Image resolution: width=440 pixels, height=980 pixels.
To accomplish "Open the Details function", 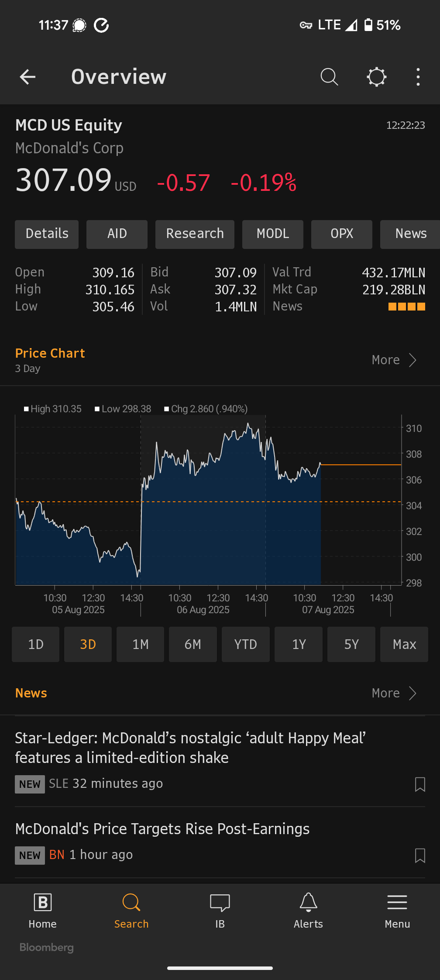I will point(47,234).
